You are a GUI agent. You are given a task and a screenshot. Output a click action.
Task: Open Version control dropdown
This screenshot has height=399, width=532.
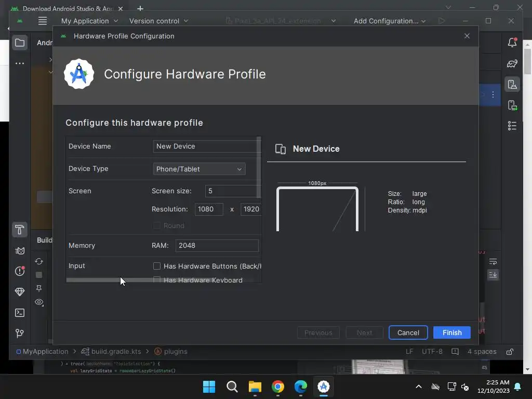point(159,21)
